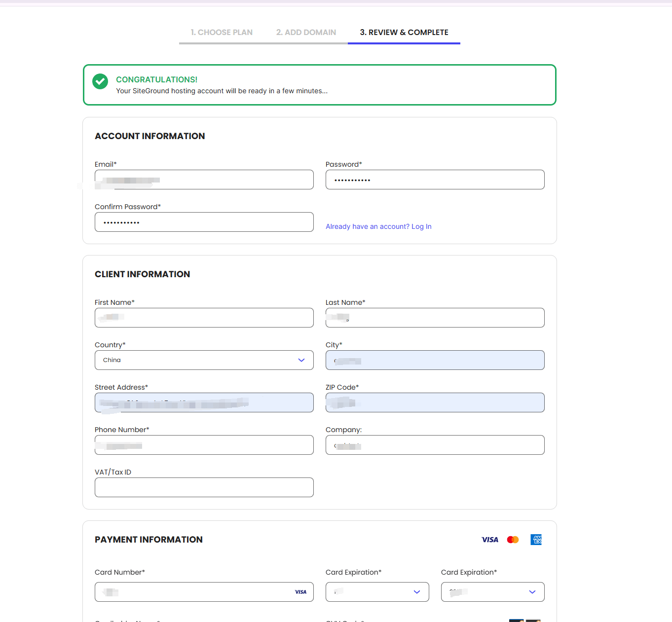Focus the Confirm Password field
This screenshot has width=672, height=622.
204,222
